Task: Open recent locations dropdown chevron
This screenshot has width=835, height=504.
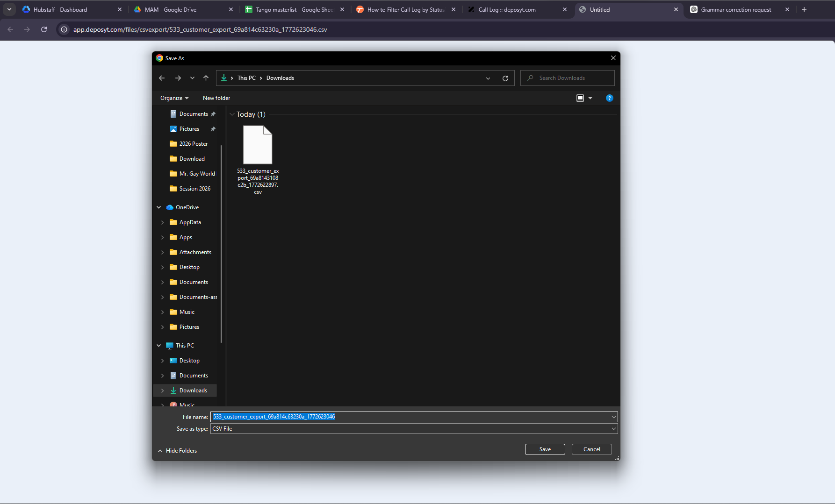Action: pos(192,78)
